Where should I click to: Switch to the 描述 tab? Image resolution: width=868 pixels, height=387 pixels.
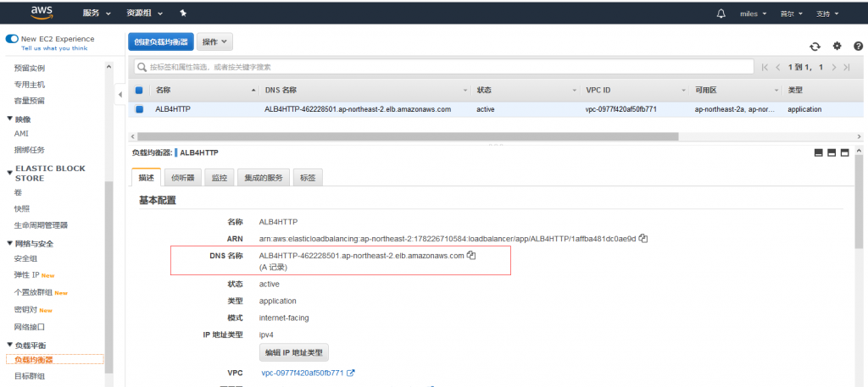[x=146, y=178]
